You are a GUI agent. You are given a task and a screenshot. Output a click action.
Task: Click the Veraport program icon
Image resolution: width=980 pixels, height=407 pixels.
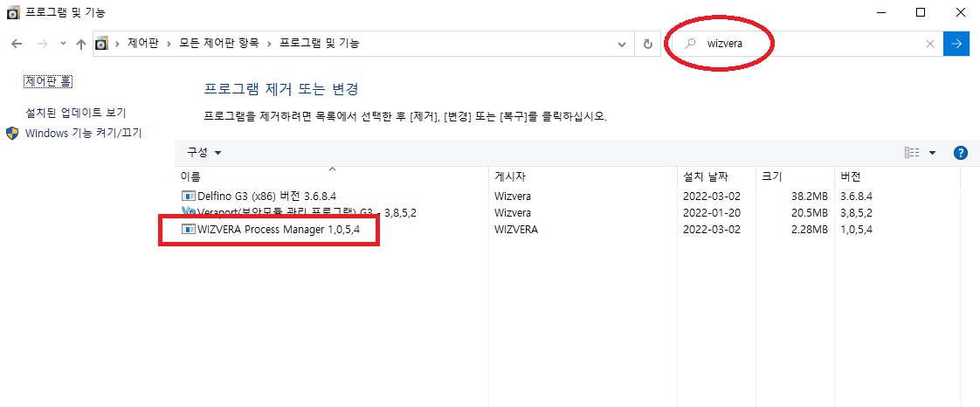[x=188, y=212]
